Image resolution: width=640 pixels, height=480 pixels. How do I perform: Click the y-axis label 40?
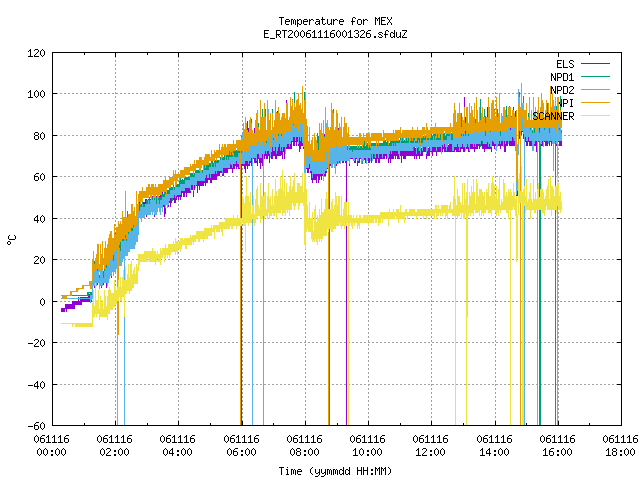(x=39, y=219)
